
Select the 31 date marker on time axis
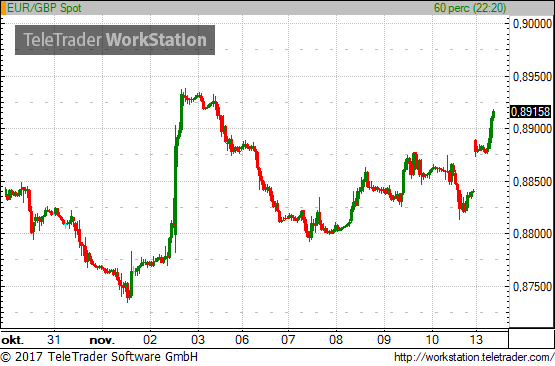click(54, 340)
